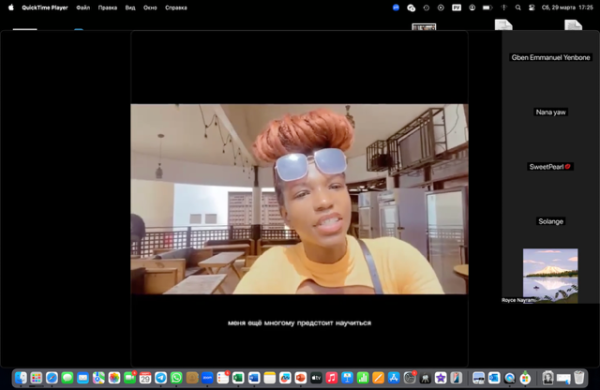The height and width of the screenshot is (390, 600).
Task: Select participant Solange tile
Action: tap(551, 221)
